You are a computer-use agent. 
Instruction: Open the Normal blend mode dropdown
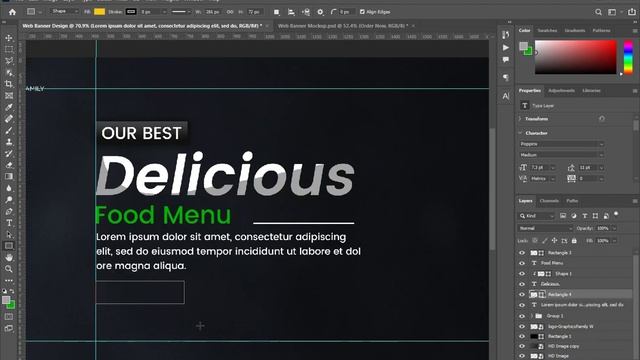(x=544, y=228)
